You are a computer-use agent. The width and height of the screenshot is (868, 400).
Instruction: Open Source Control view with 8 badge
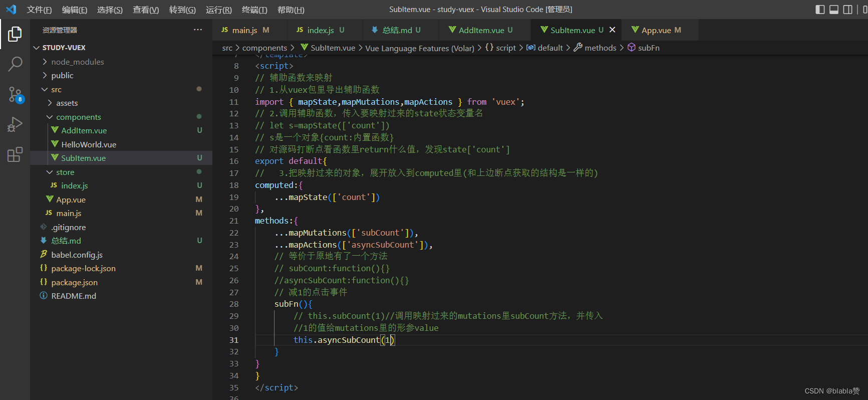pyautogui.click(x=15, y=94)
